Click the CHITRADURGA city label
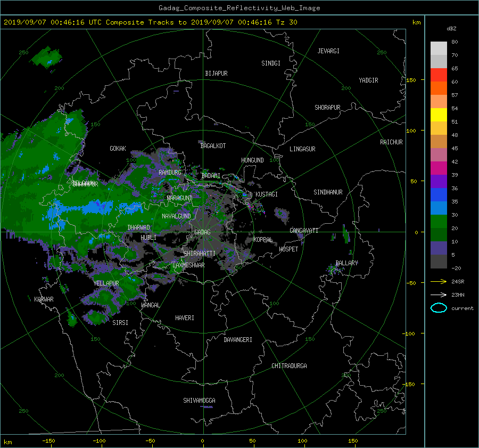The image size is (479, 448). click(290, 366)
